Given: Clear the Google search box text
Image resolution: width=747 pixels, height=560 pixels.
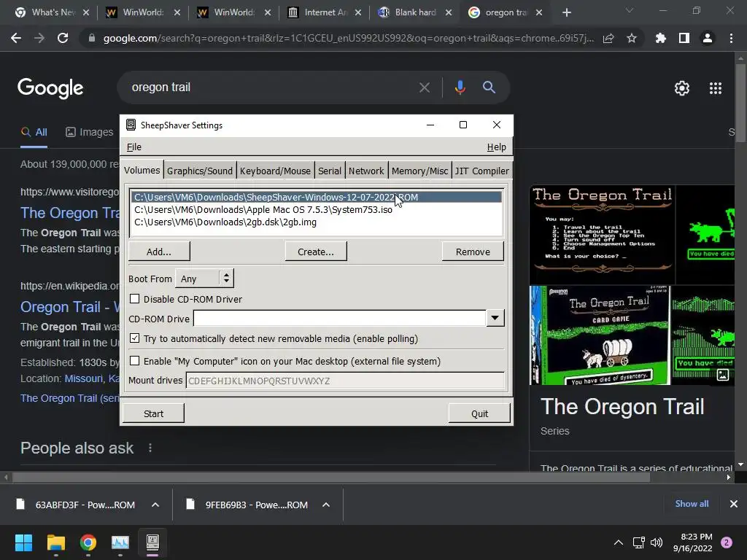Looking at the screenshot, I should pyautogui.click(x=424, y=87).
